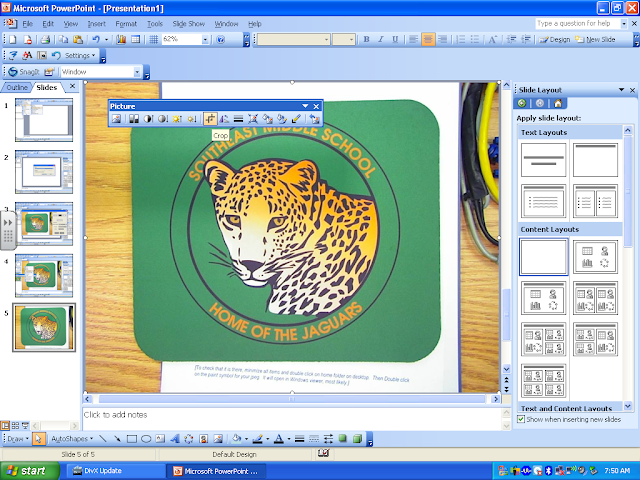Toggle Center alignment button
The image size is (640, 480).
(x=428, y=40)
